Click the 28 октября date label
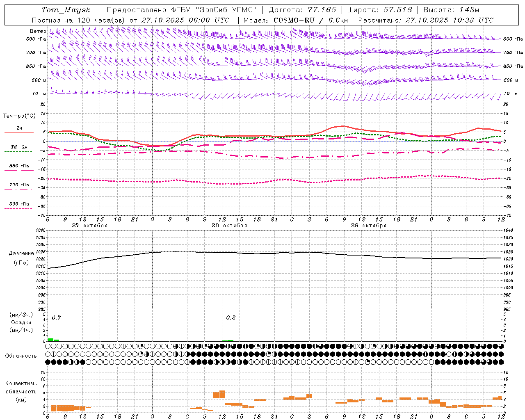Viewport: 525px width, 420px height. pyautogui.click(x=229, y=226)
